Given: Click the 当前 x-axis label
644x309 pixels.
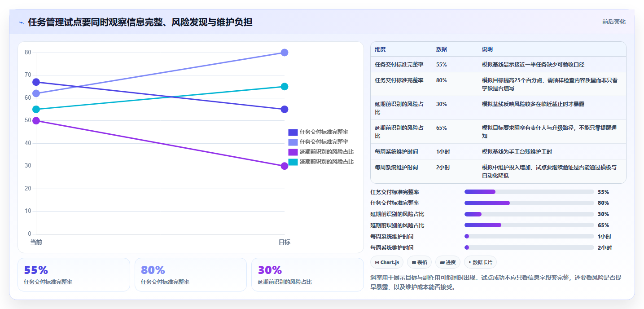Looking at the screenshot, I should 36,242.
